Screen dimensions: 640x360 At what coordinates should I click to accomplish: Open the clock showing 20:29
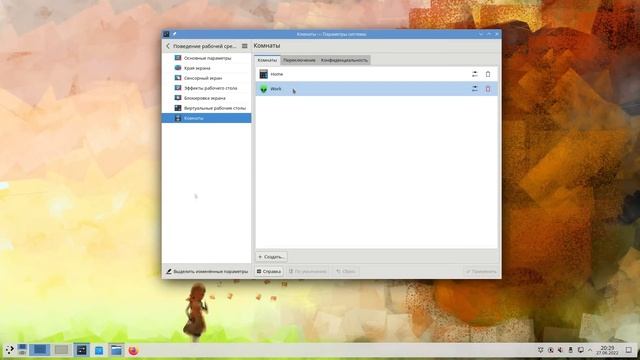tap(607, 350)
